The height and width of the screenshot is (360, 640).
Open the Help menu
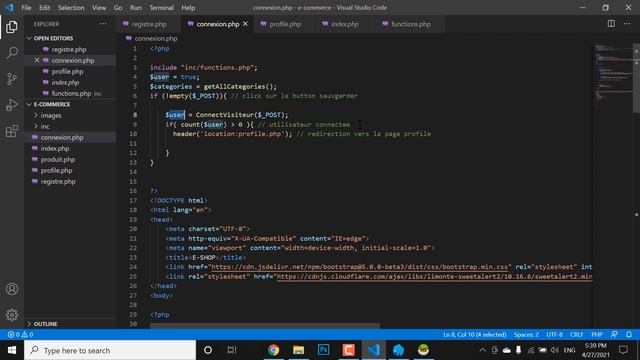click(x=188, y=8)
